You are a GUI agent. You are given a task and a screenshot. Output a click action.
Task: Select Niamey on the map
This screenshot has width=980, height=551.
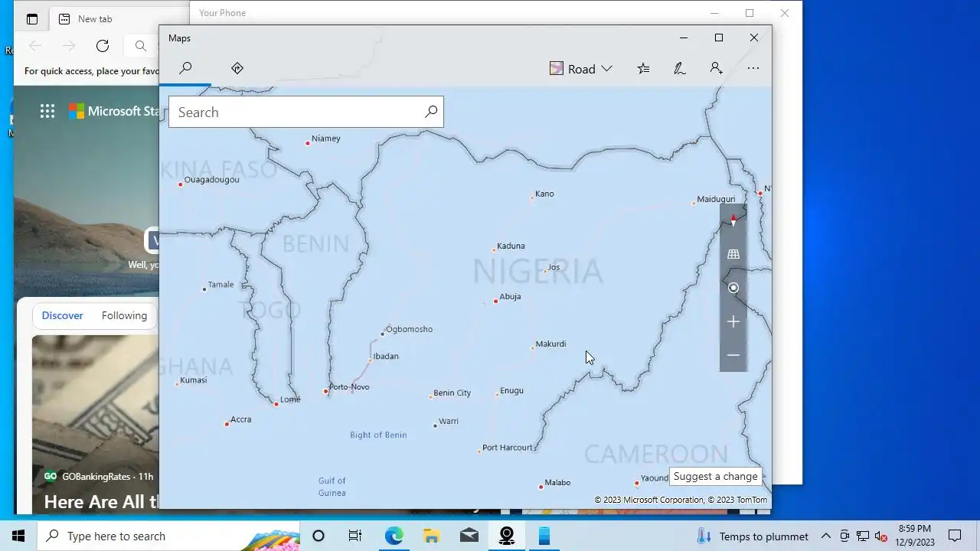(x=325, y=139)
